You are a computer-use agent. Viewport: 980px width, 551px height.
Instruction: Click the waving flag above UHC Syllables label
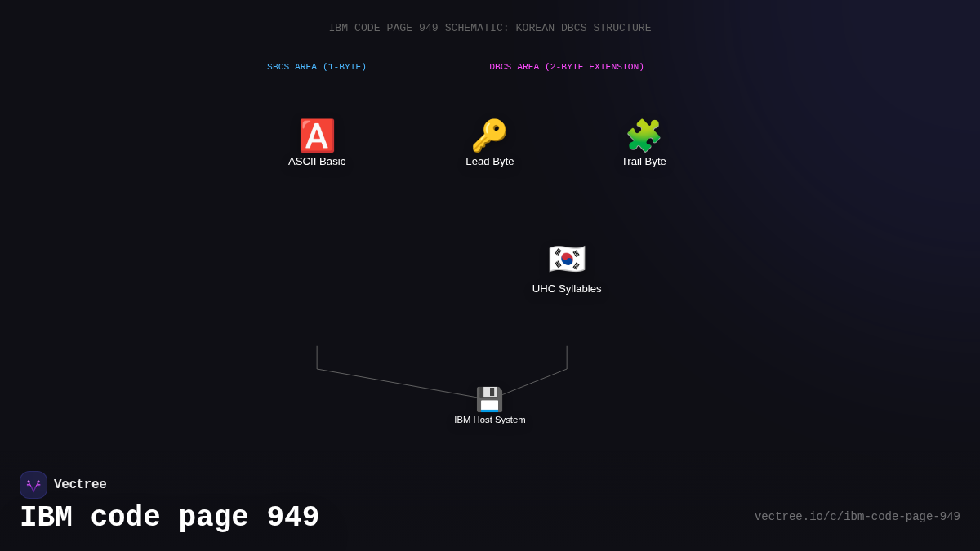pos(567,259)
